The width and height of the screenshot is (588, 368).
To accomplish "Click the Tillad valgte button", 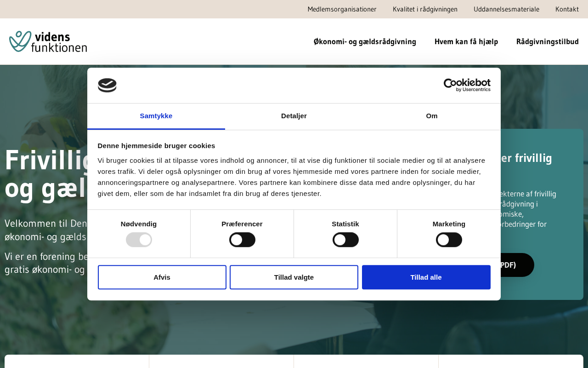I will coord(294,277).
